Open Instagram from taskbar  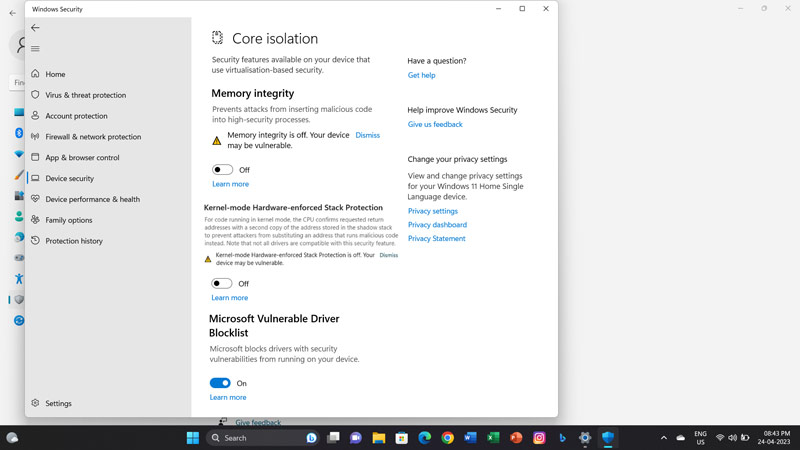tap(539, 438)
